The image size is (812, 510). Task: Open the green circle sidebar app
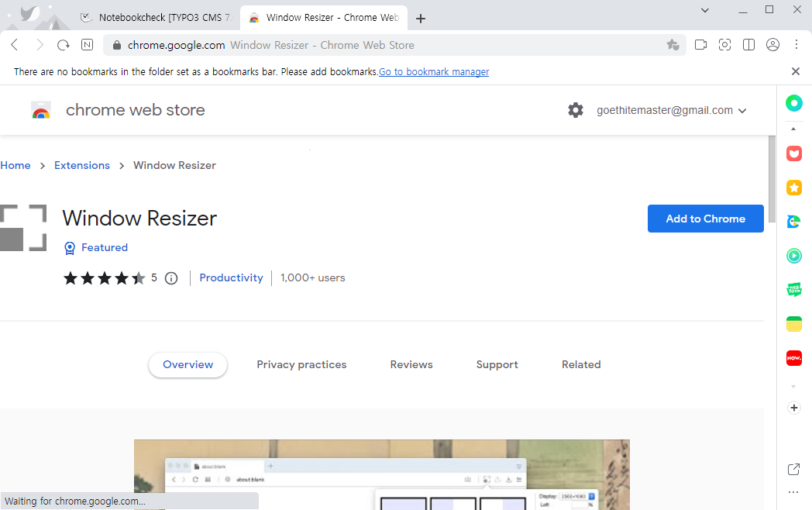click(x=794, y=102)
